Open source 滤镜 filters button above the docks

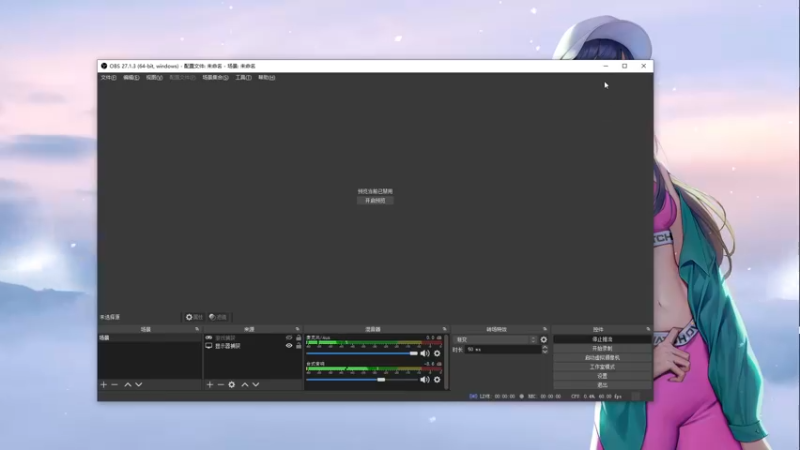pos(218,317)
